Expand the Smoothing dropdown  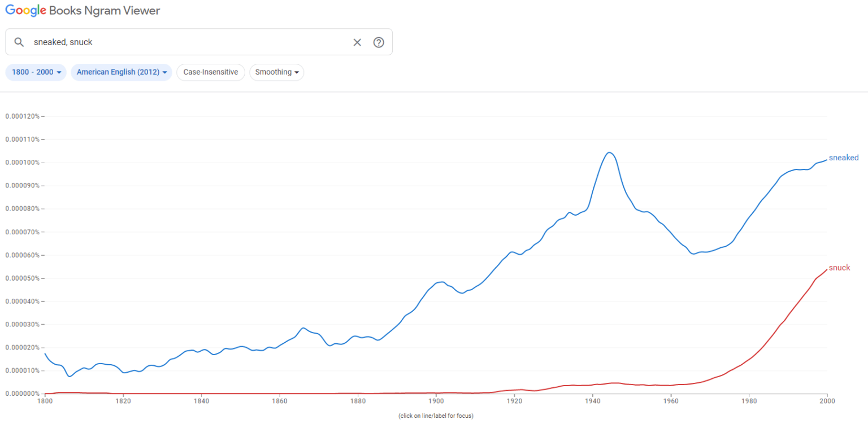[277, 72]
